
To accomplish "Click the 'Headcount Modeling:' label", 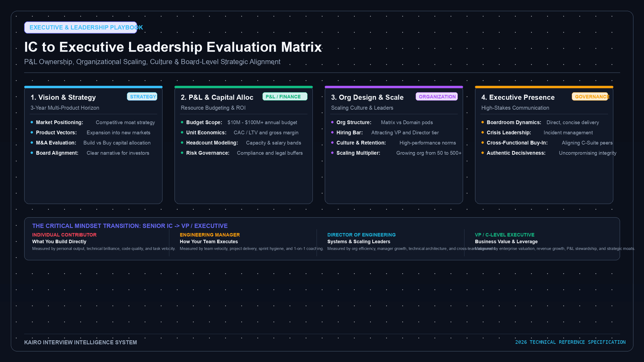I will (212, 143).
